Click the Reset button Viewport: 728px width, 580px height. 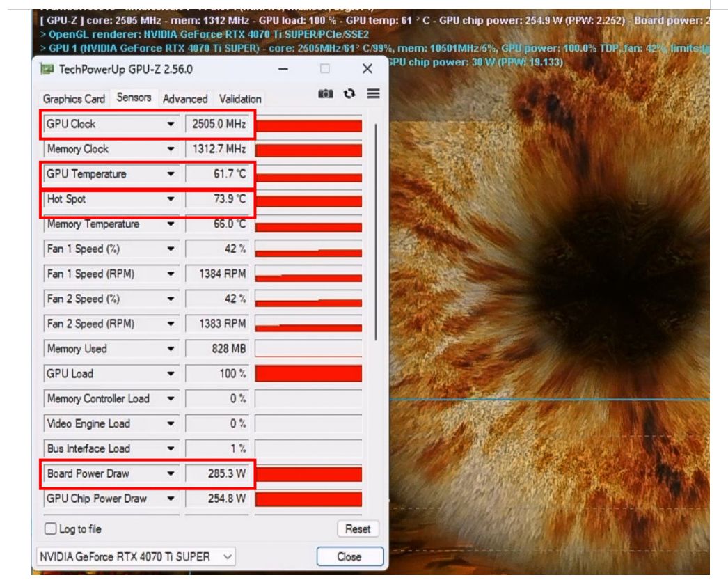pos(358,529)
